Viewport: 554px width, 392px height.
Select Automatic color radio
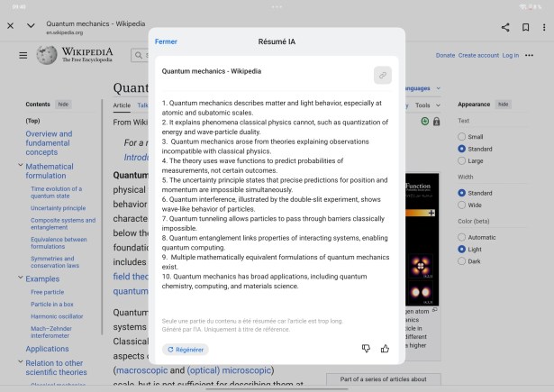pyautogui.click(x=461, y=237)
